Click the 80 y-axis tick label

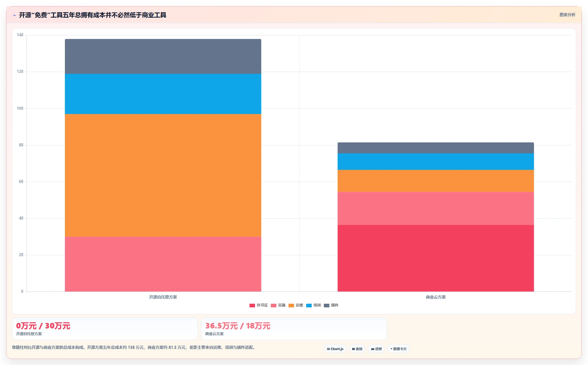[21, 145]
